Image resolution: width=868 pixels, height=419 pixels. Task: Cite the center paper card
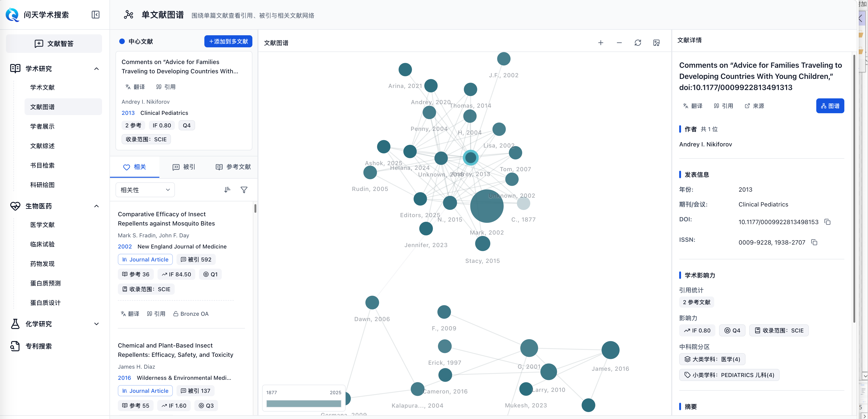pyautogui.click(x=166, y=87)
